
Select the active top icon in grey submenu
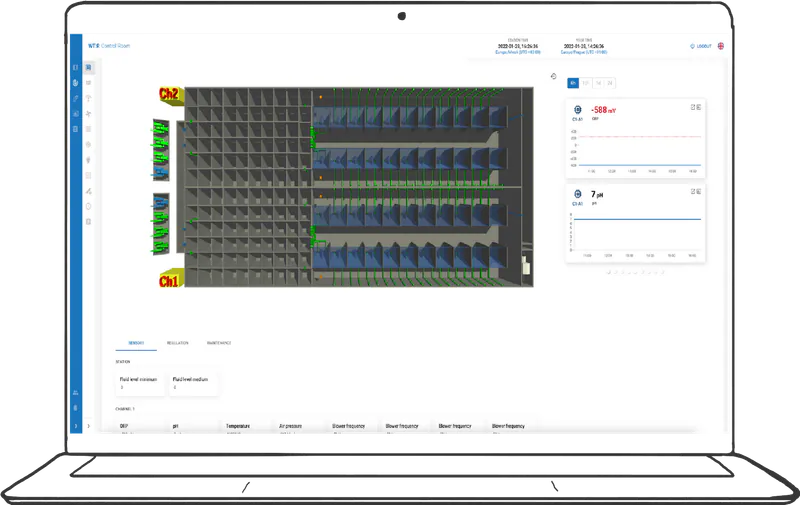pos(89,68)
